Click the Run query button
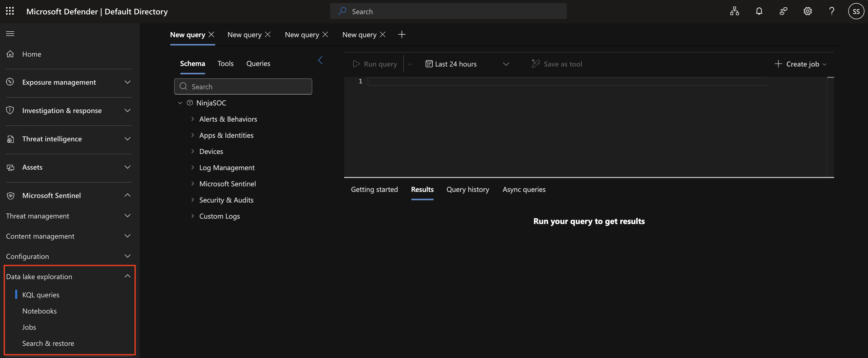The height and width of the screenshot is (358, 868). (375, 64)
